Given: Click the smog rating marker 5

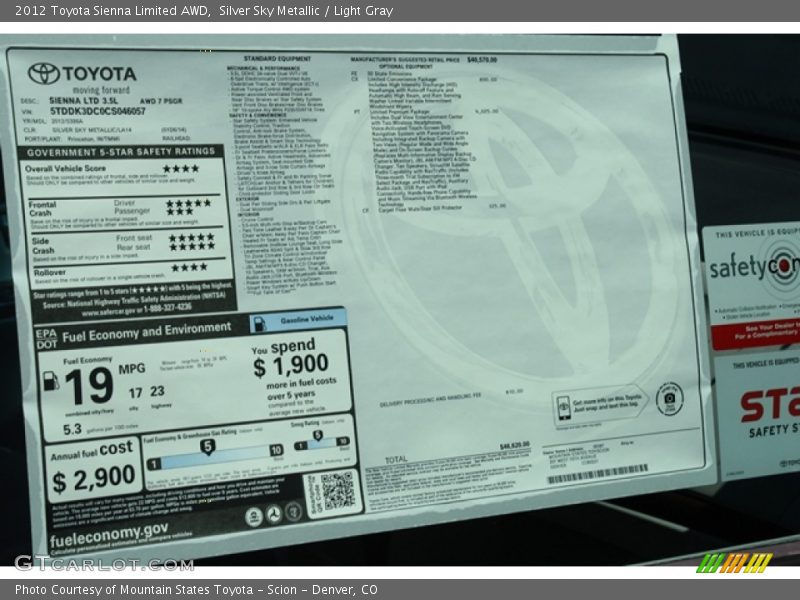Looking at the screenshot, I should (x=317, y=435).
